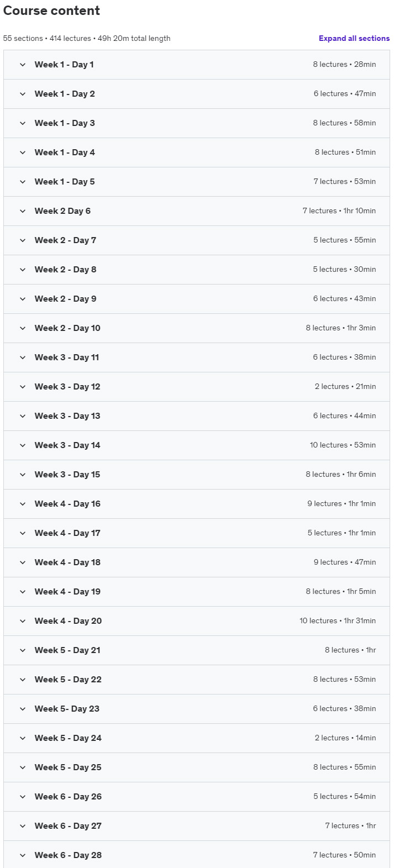This screenshot has height=868, width=394.
Task: Select Week 4 - Day 18 heading
Action: pyautogui.click(x=67, y=562)
